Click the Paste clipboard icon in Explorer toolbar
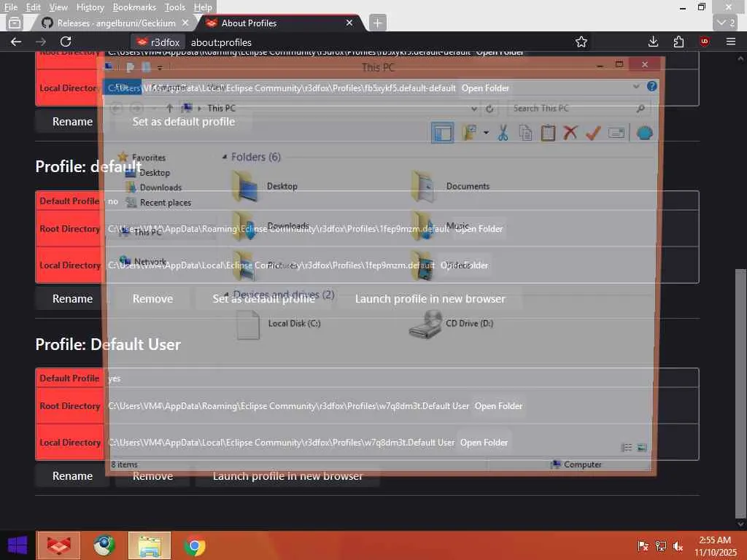 coord(548,133)
